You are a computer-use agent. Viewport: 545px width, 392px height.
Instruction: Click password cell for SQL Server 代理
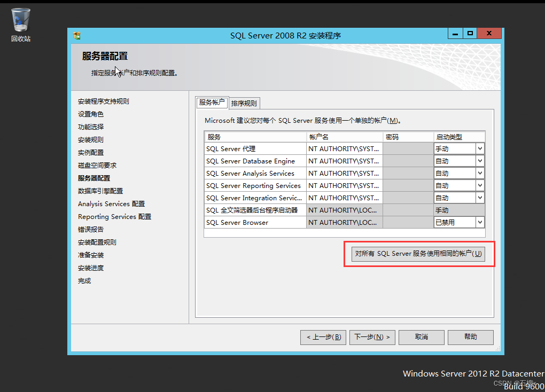click(x=408, y=149)
